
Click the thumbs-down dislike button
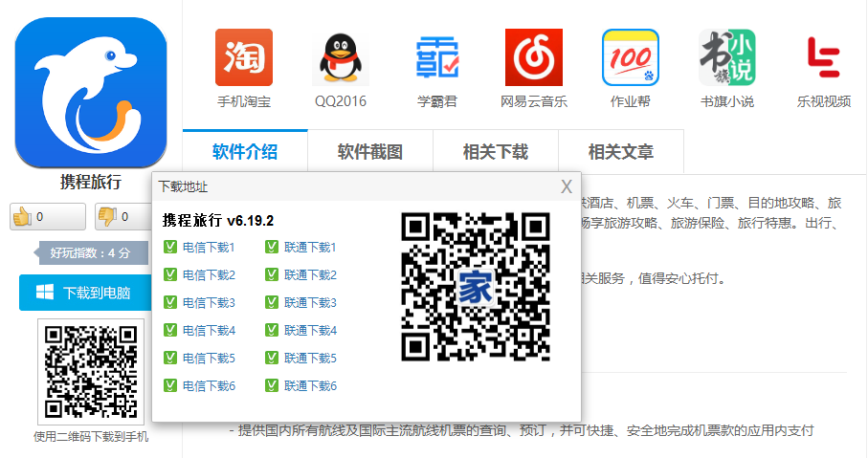pos(124,217)
